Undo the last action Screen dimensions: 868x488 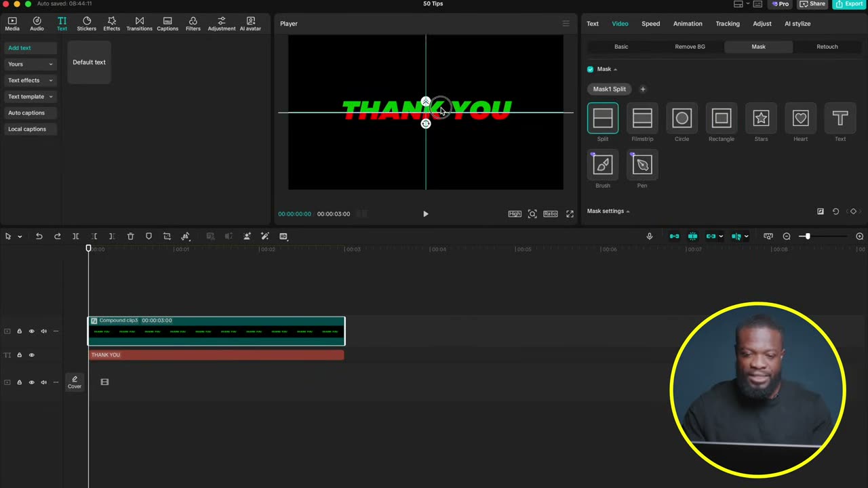(x=39, y=237)
